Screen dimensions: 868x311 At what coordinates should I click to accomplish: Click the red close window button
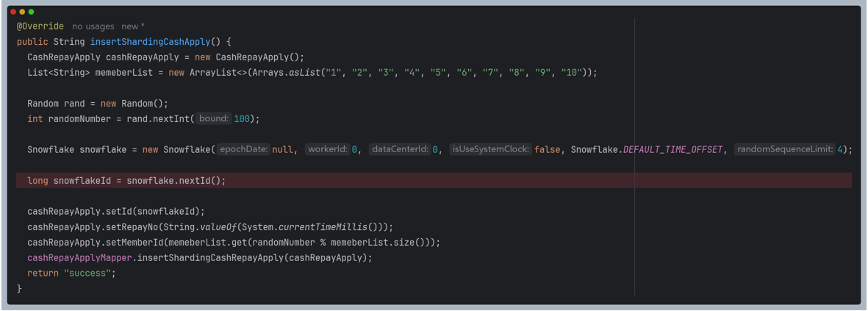13,12
